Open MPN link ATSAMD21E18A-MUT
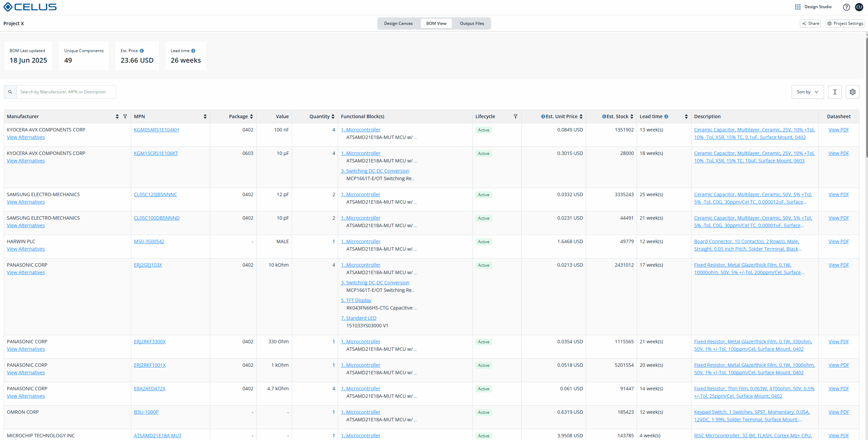Screen dimensions: 868x440 click(158, 436)
